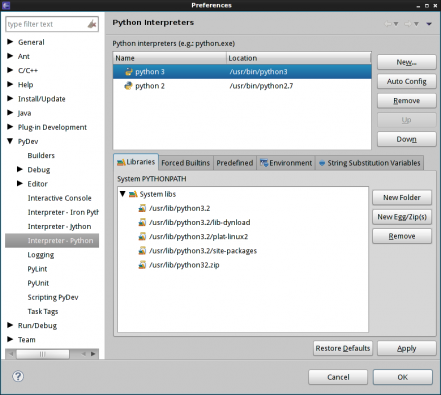This screenshot has height=395, width=441.
Task: Select Scripting PyDev
Action: point(53,297)
